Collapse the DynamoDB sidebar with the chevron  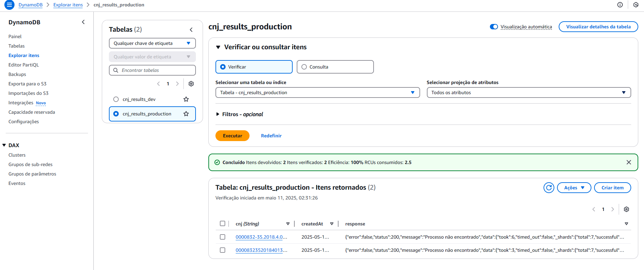point(83,22)
